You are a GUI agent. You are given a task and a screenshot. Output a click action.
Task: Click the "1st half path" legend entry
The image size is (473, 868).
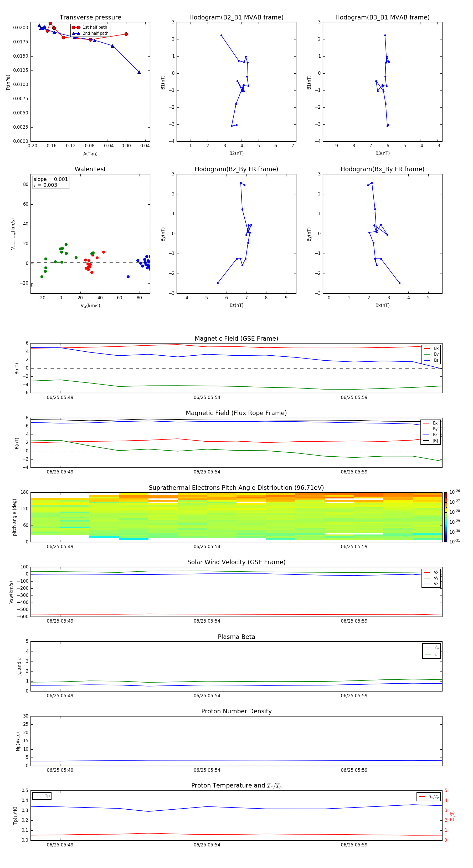[x=90, y=27]
